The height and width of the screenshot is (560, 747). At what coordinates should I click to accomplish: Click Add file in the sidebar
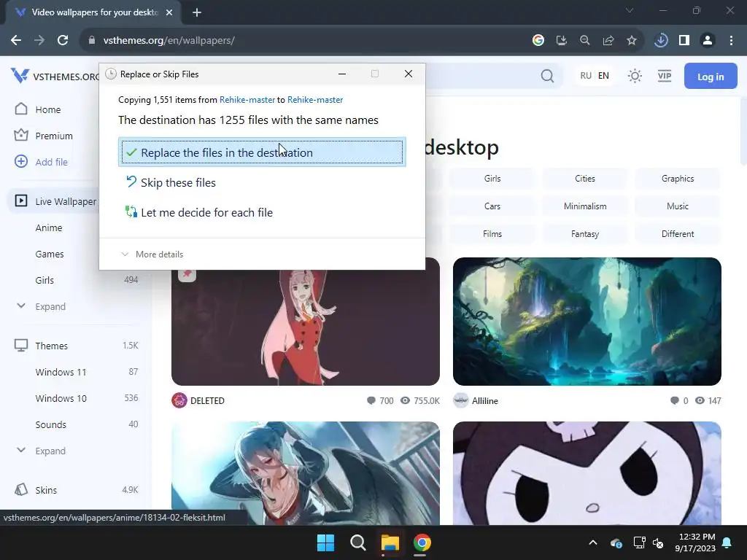click(x=52, y=162)
